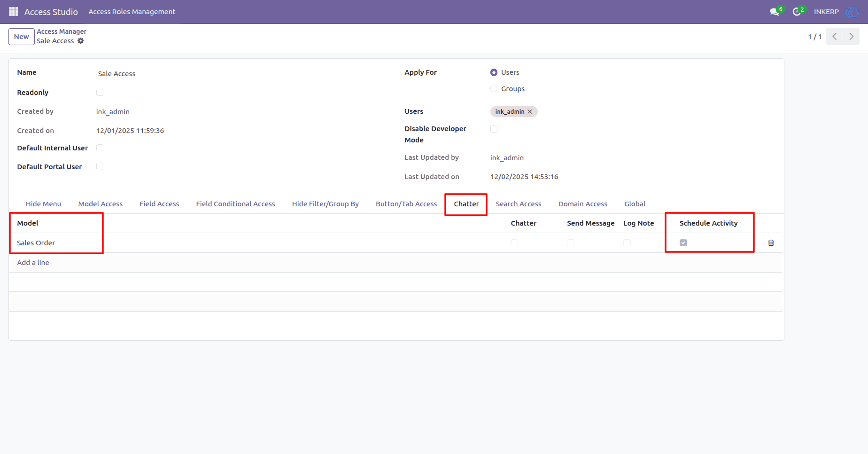Click the INKERP user avatar icon
Screen dimensions: 868x454
pos(852,12)
